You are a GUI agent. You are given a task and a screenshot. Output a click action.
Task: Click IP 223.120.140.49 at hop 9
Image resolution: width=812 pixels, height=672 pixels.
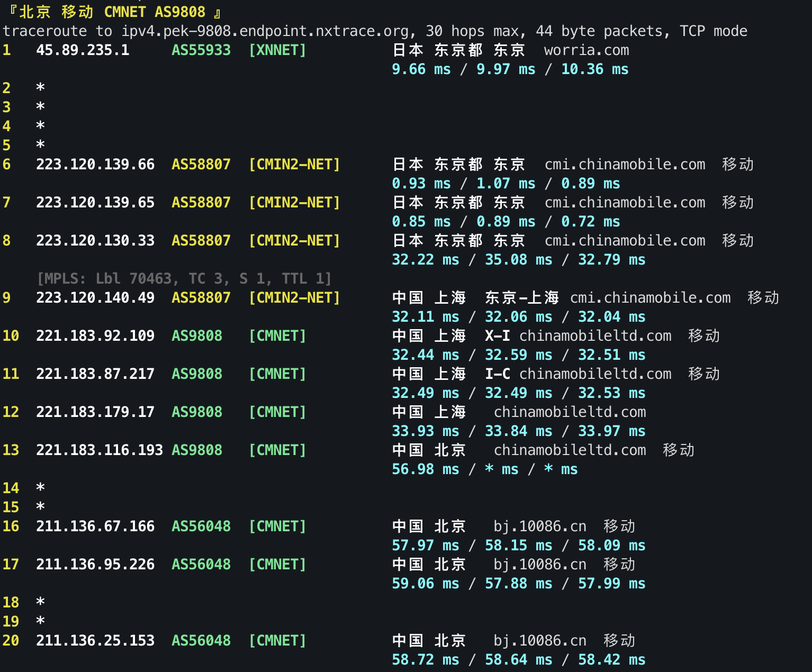tap(95, 298)
